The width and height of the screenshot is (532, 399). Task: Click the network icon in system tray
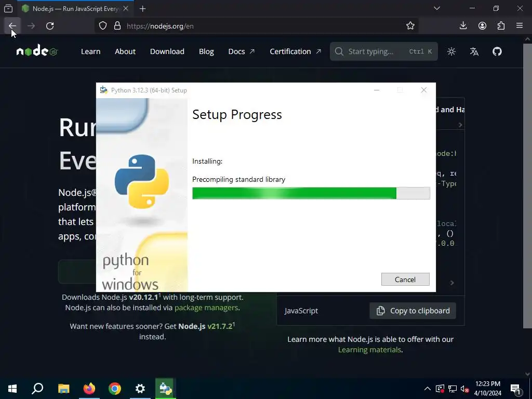point(453,389)
